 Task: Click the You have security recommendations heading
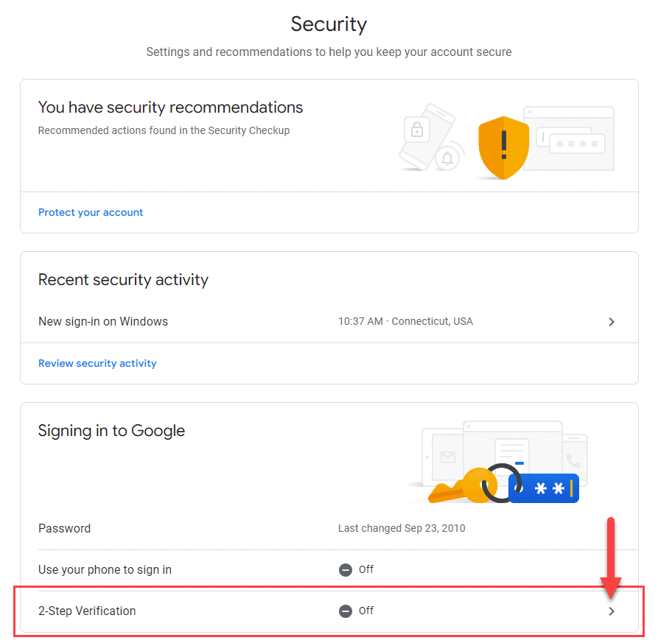point(170,107)
